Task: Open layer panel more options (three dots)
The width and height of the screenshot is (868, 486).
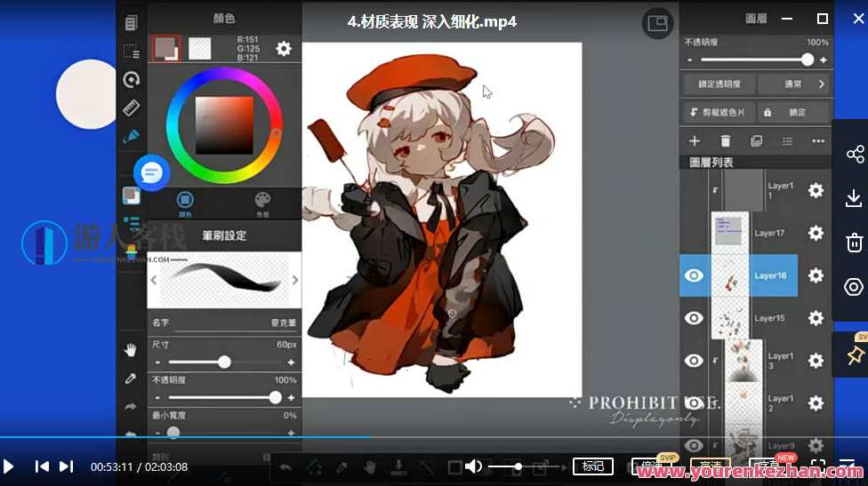Action: [x=818, y=141]
